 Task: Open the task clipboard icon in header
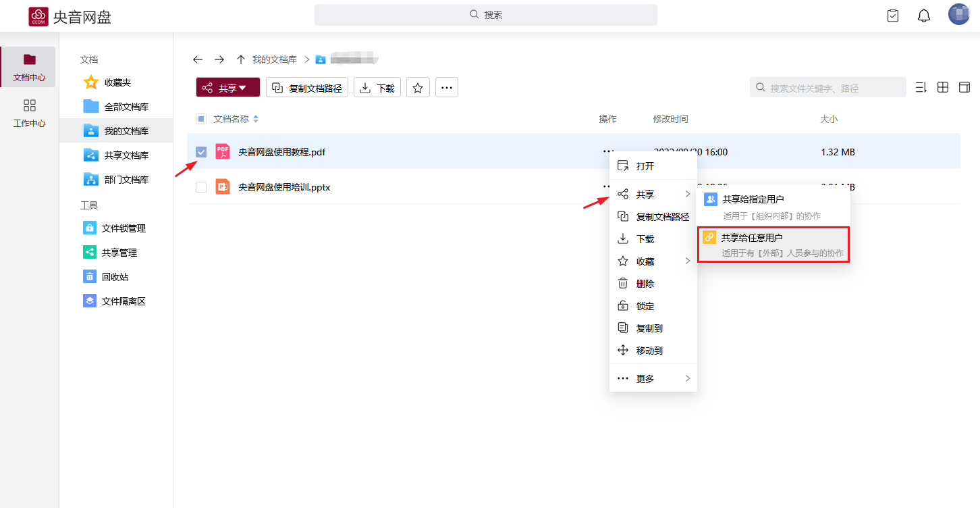click(x=893, y=16)
